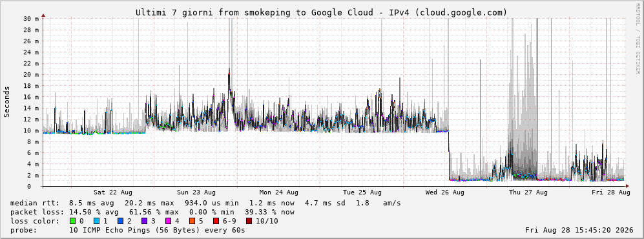
Task: Click the orange loss color 5 swatch
Action: [x=192, y=221]
